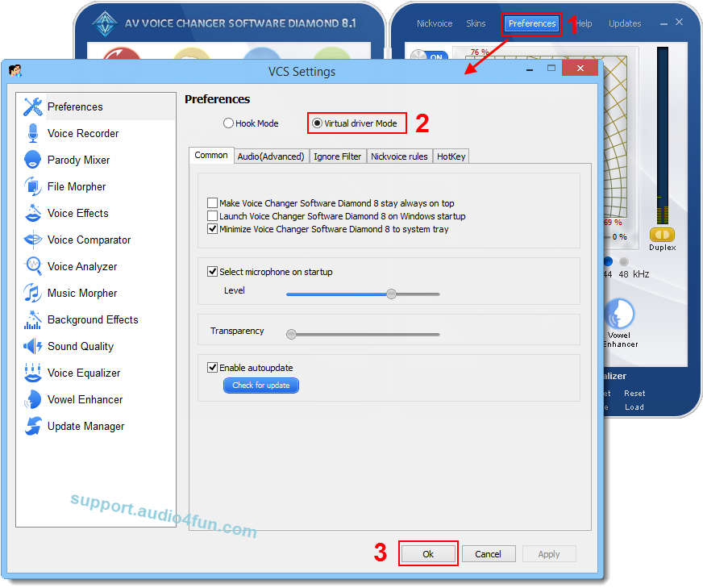Image resolution: width=703 pixels, height=588 pixels.
Task: Open the Nickvoice rules tab
Action: 399,156
